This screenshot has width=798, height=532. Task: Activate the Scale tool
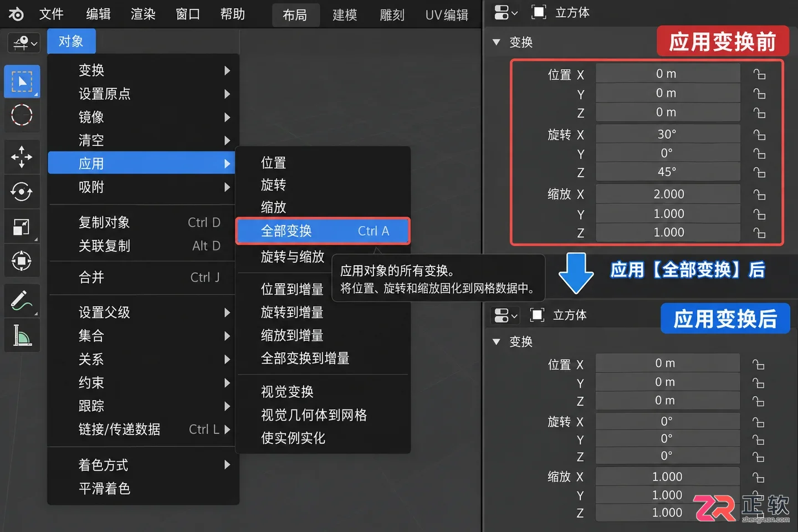22,227
